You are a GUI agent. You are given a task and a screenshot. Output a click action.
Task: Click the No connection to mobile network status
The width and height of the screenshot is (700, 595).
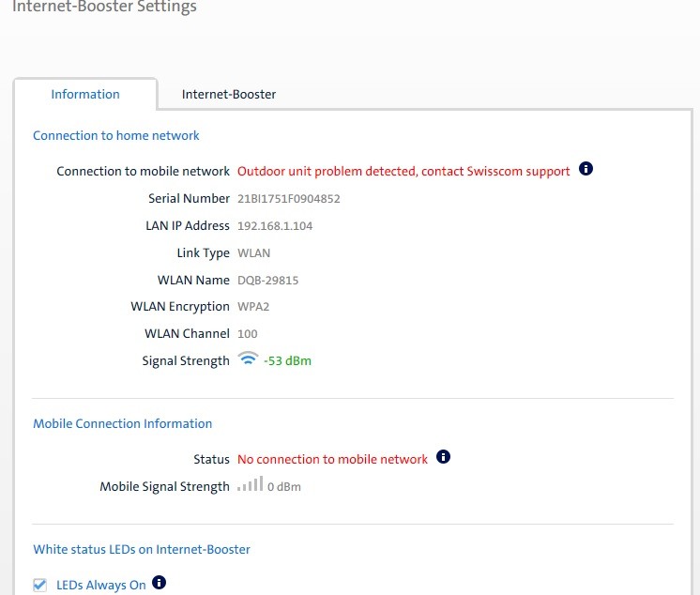332,459
